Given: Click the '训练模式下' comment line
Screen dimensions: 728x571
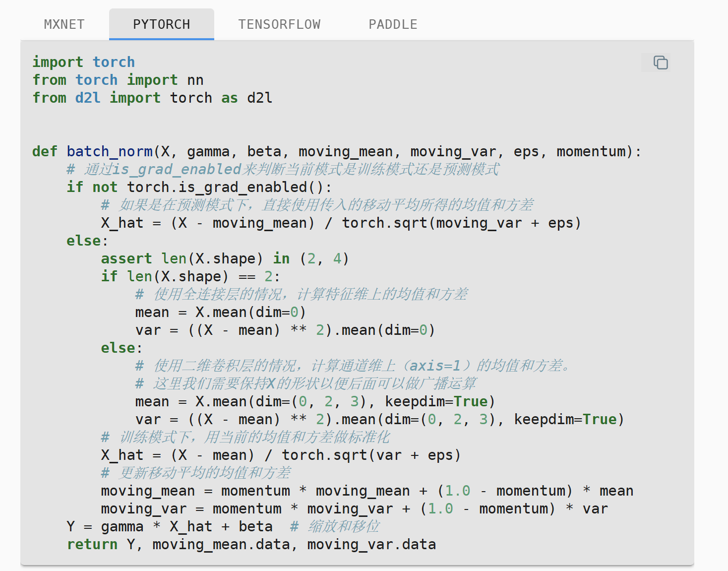Looking at the screenshot, I should pos(246,437).
